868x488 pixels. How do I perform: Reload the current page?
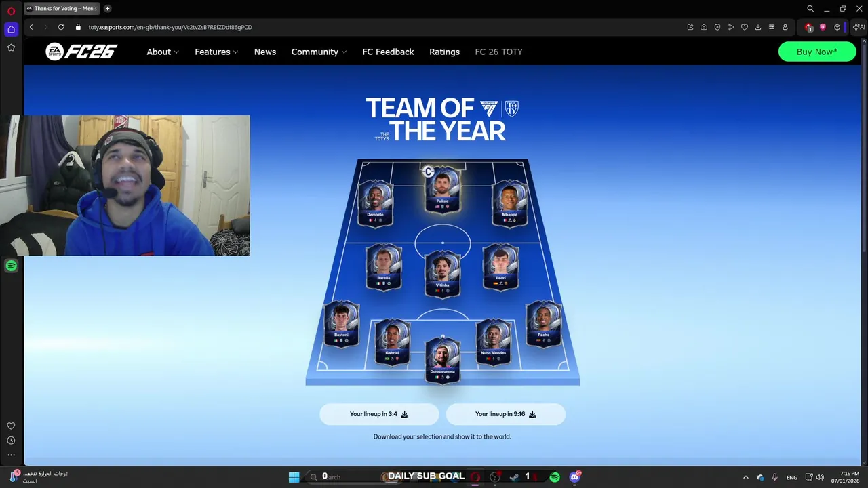tap(61, 27)
